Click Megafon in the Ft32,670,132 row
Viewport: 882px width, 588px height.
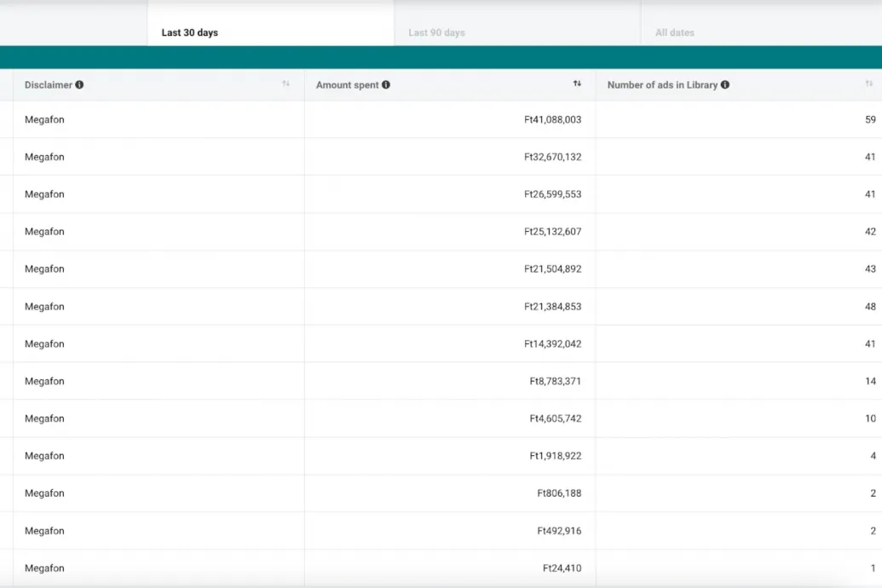[x=44, y=157]
